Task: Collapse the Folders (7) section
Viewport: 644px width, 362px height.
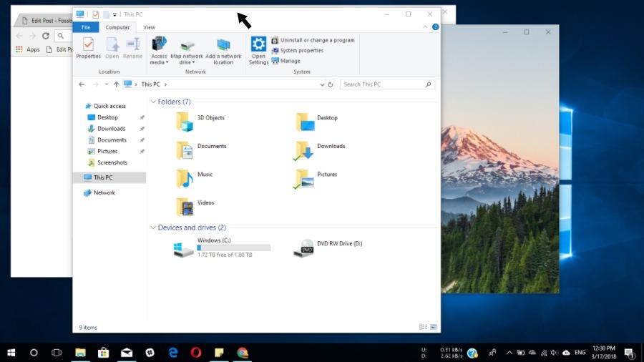Action: click(x=153, y=102)
